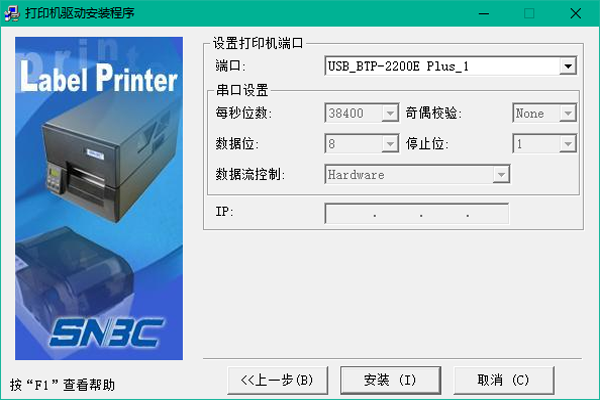Click the 奇偶校验: label
Screen dimensions: 600x400
434,113
